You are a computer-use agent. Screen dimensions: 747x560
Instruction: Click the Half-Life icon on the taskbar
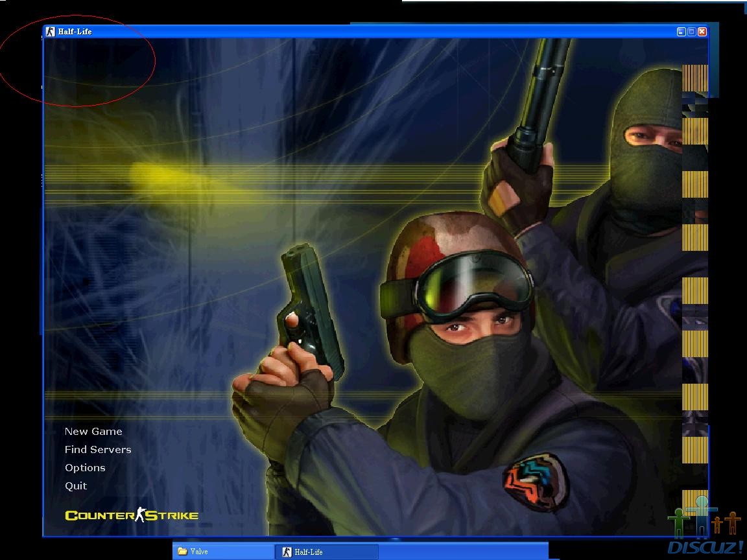point(287,552)
